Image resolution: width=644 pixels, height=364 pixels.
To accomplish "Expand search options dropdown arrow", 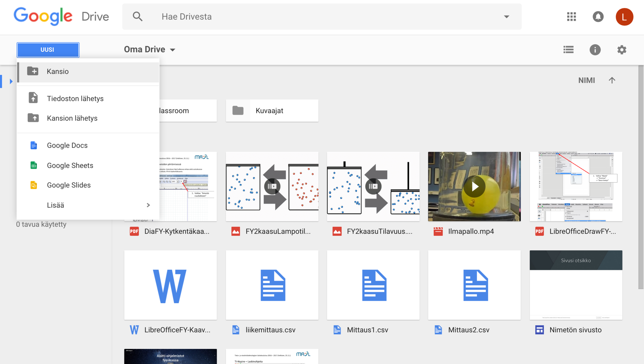I will click(x=506, y=17).
